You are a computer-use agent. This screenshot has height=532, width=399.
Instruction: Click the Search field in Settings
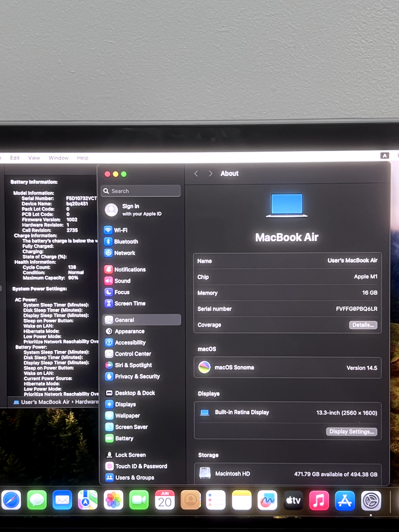(141, 191)
